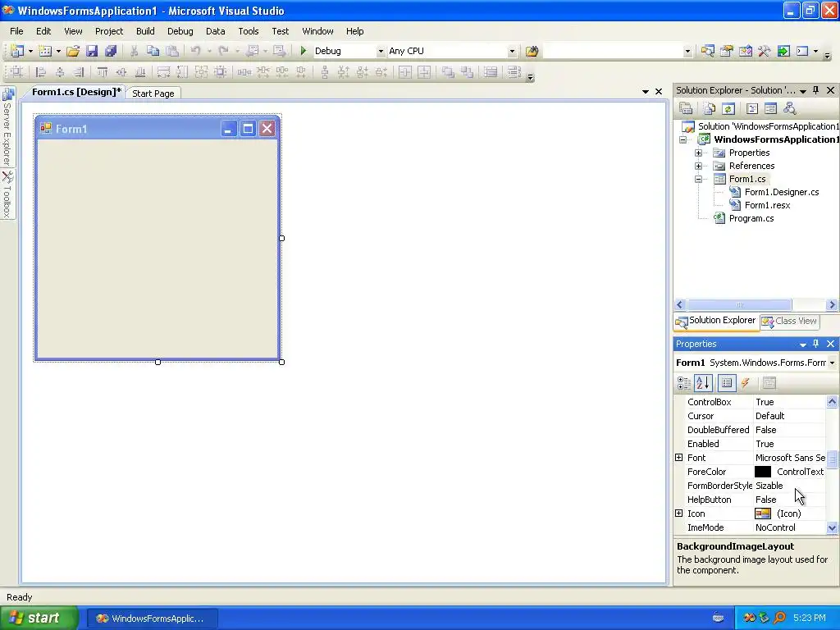
Task: Click the Properties list scroll down arrow
Action: click(x=832, y=527)
